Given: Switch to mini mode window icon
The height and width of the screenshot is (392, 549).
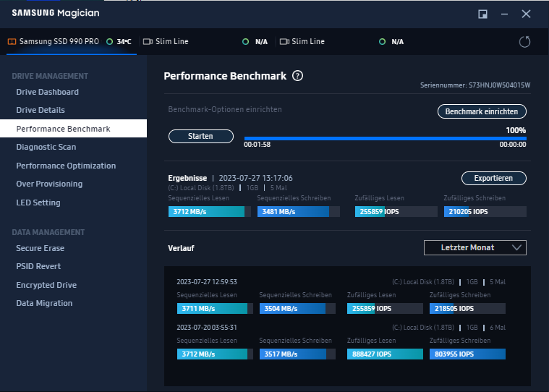Looking at the screenshot, I should coord(483,14).
